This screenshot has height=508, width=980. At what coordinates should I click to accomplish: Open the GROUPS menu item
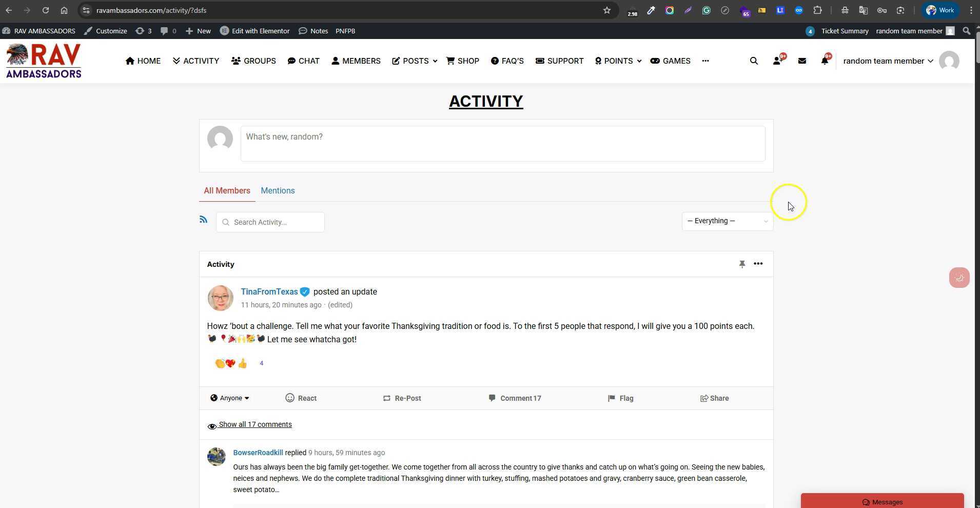253,61
